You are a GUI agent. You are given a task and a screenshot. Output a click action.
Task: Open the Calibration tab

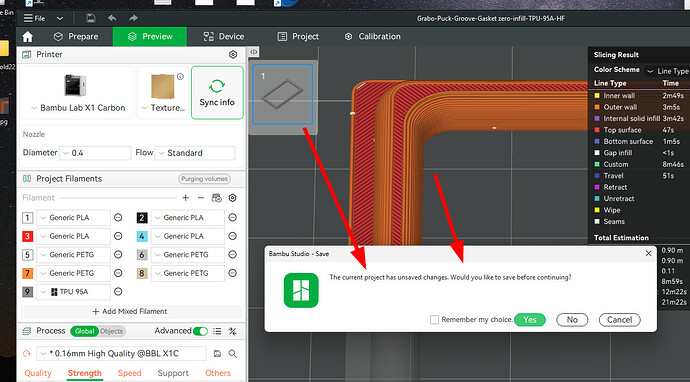pyautogui.click(x=372, y=37)
